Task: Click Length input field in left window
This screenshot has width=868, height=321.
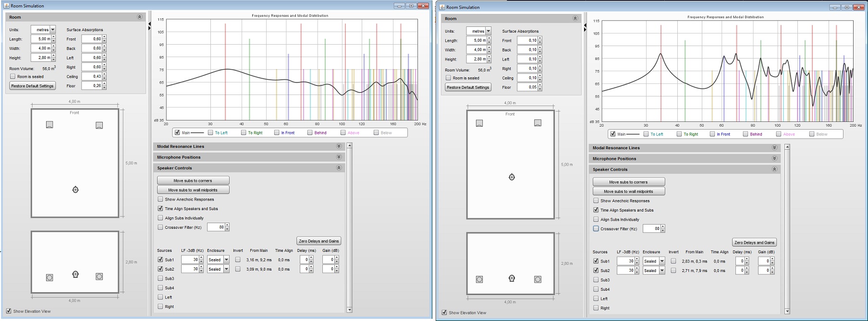Action: [x=41, y=39]
